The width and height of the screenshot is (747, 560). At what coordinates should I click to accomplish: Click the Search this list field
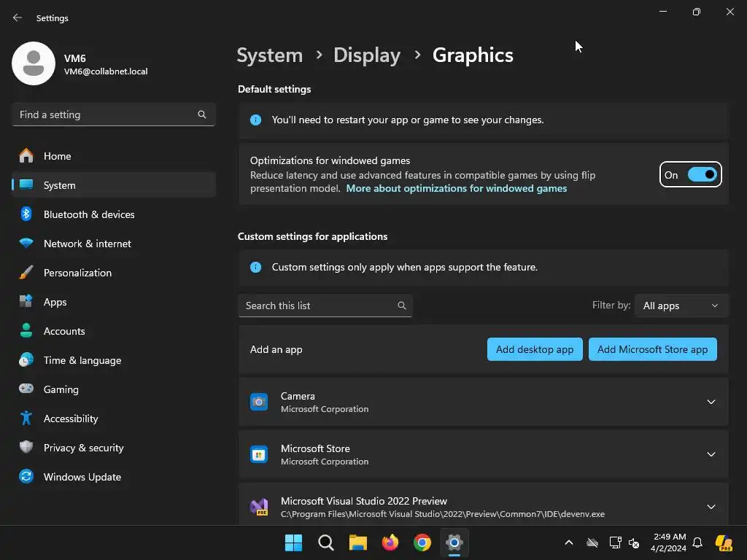point(325,306)
